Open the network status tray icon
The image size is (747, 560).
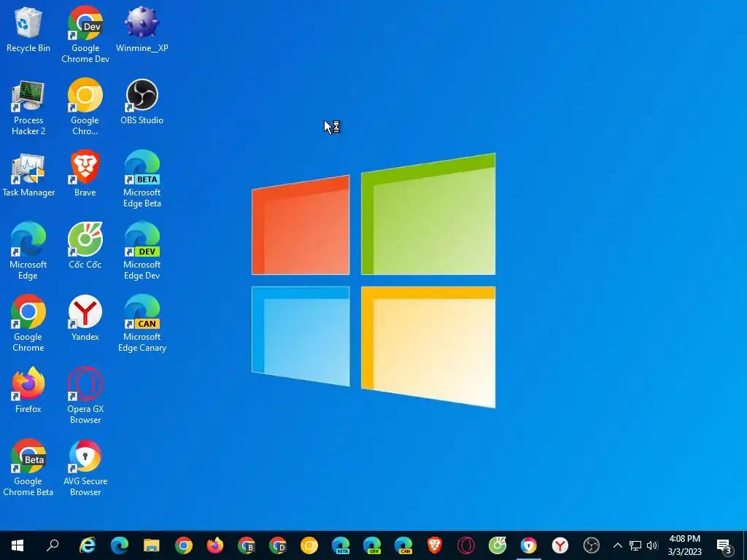[x=635, y=545]
